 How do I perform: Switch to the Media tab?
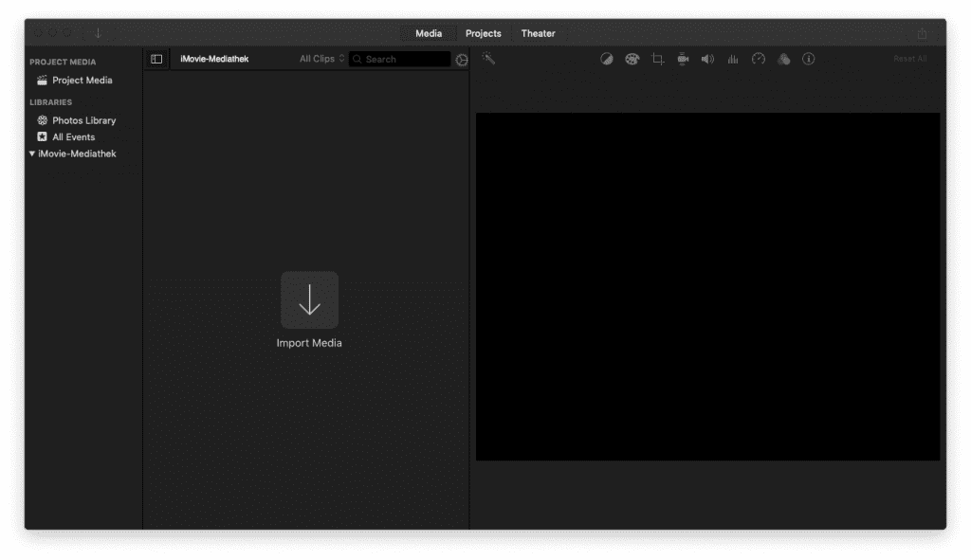[x=429, y=33]
